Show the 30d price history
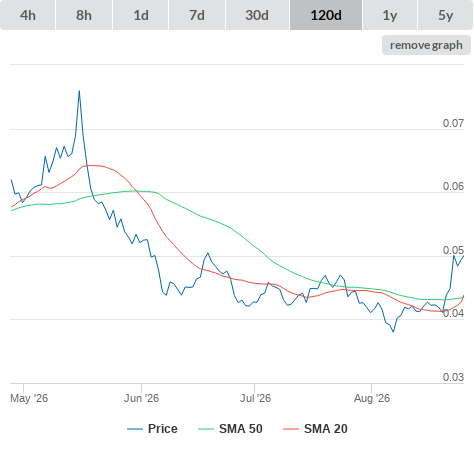The width and height of the screenshot is (474, 455). [x=257, y=15]
